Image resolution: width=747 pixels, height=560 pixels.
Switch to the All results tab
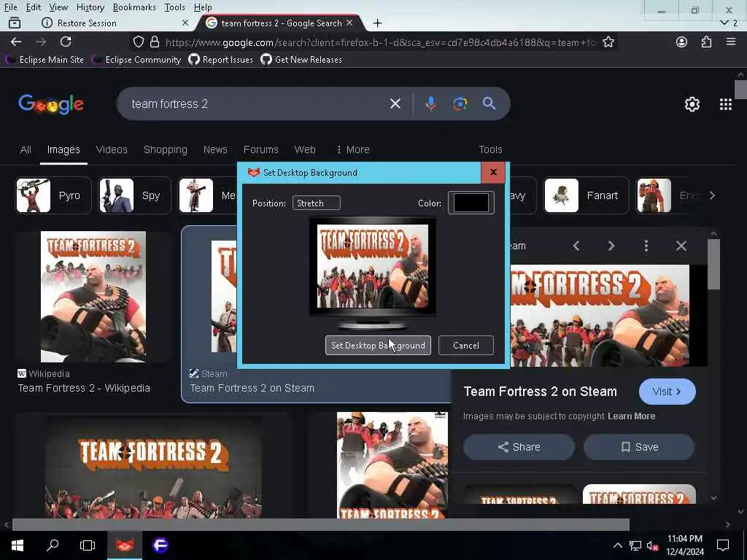point(26,149)
